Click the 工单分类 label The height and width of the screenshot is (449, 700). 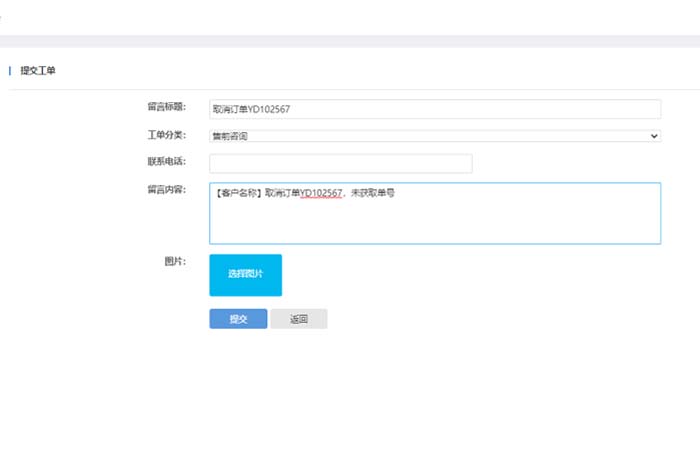[166, 133]
